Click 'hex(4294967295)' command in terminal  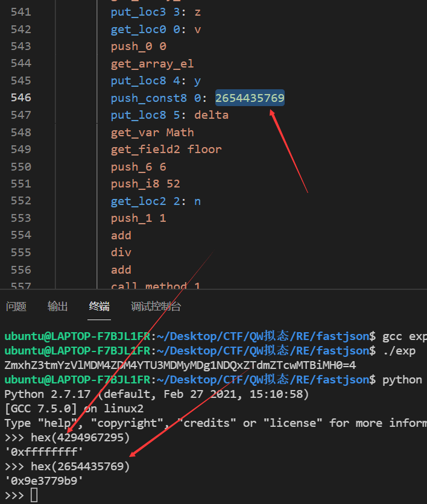(80, 438)
